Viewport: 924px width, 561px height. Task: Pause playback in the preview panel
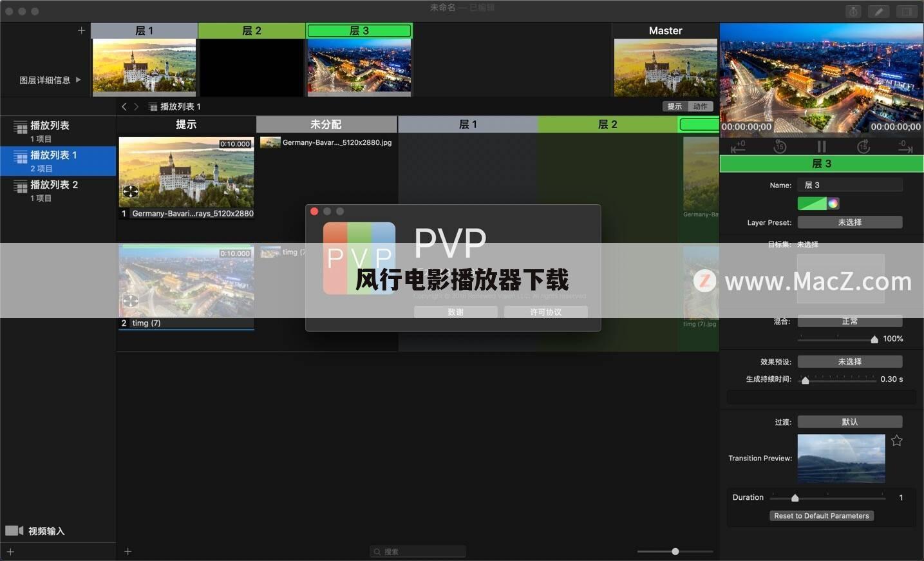click(822, 147)
